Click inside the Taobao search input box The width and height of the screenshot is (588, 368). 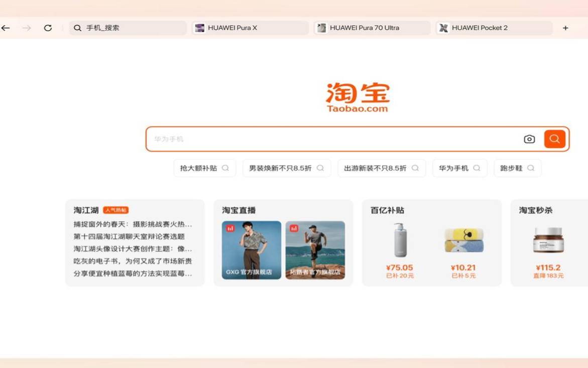pos(326,139)
